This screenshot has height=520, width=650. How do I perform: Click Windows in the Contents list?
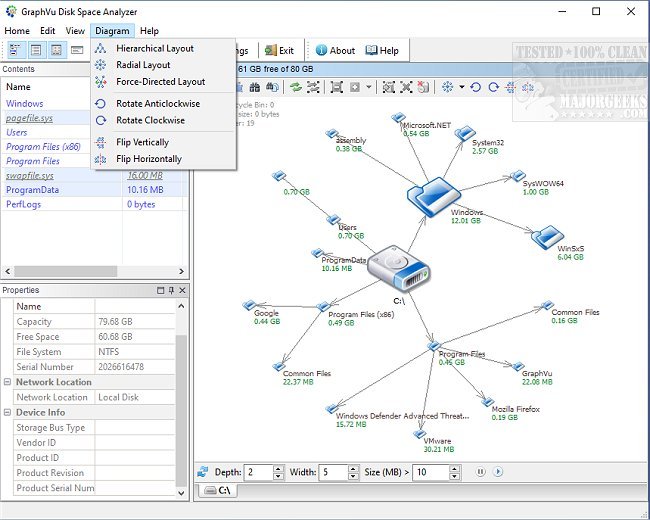click(24, 104)
